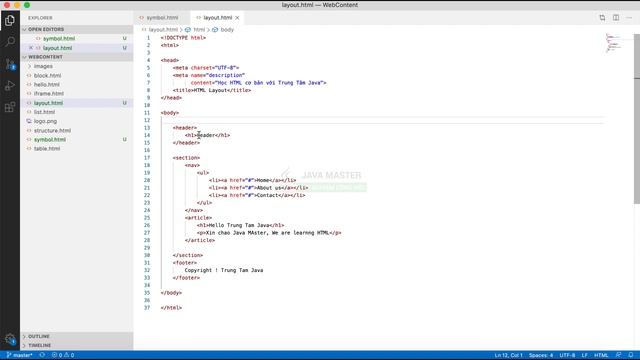
Task: Open the More Actions ellipsis menu
Action: 629,18
